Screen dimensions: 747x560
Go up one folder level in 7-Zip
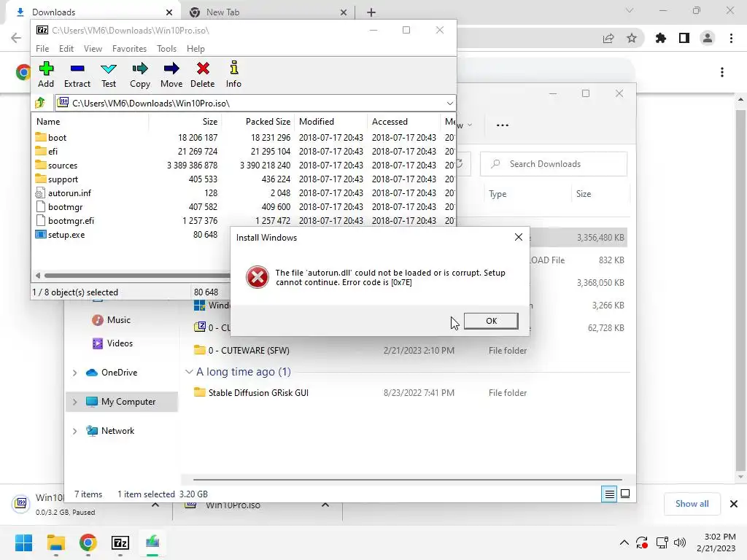click(40, 103)
